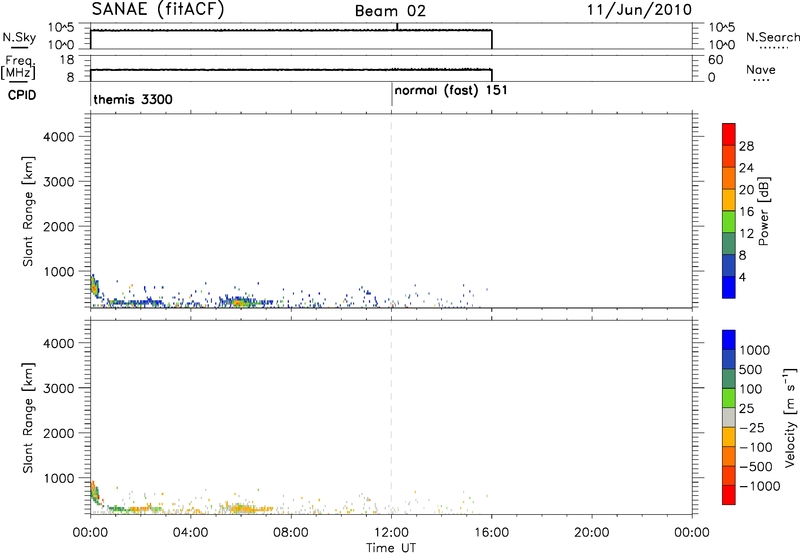Viewport: 800px width, 554px height.
Task: Click the blue swatch near Power 4 dB
Action: pos(729,287)
